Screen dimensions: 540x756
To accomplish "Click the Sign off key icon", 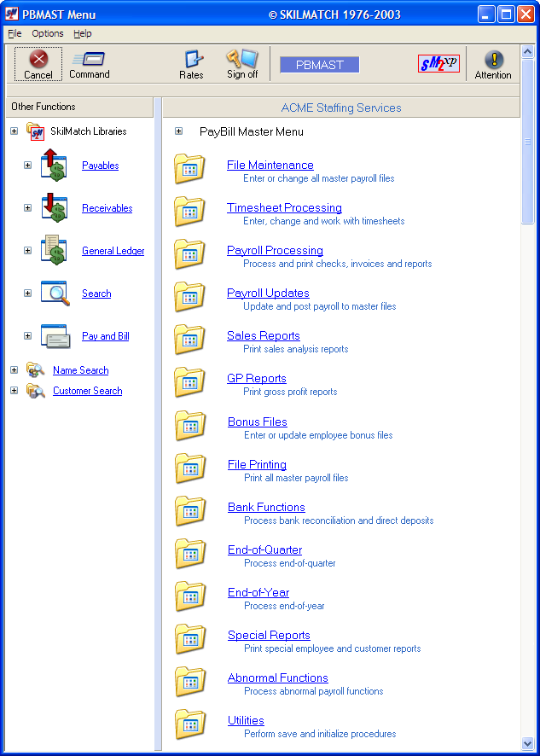I will 242,59.
